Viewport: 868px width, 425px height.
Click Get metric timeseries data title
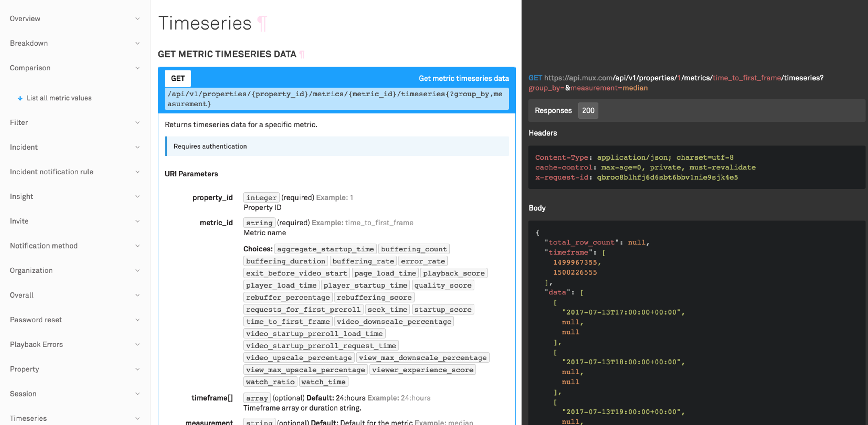coord(464,78)
